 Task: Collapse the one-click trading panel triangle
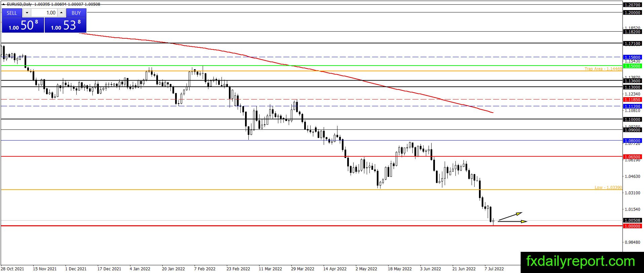(3, 5)
